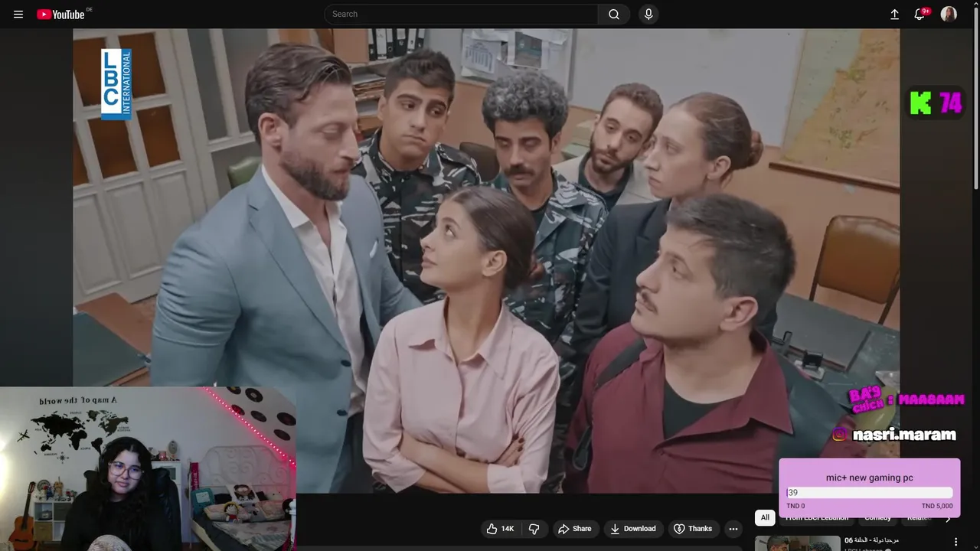Screen dimensions: 980x551
Task: Start voice search with microphone icon
Action: click(x=648, y=14)
